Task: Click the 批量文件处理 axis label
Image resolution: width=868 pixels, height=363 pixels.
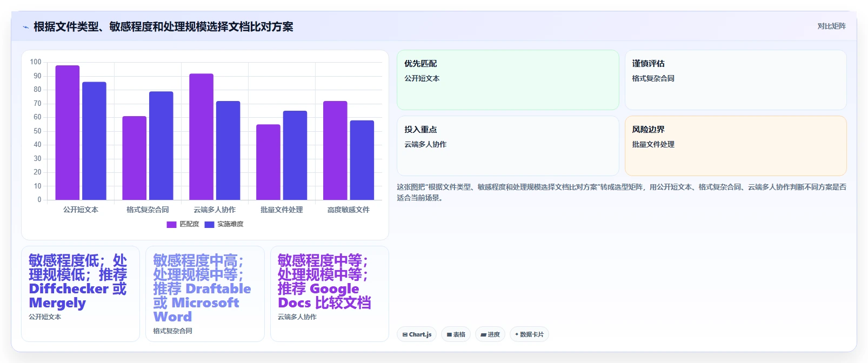Action: 282,210
